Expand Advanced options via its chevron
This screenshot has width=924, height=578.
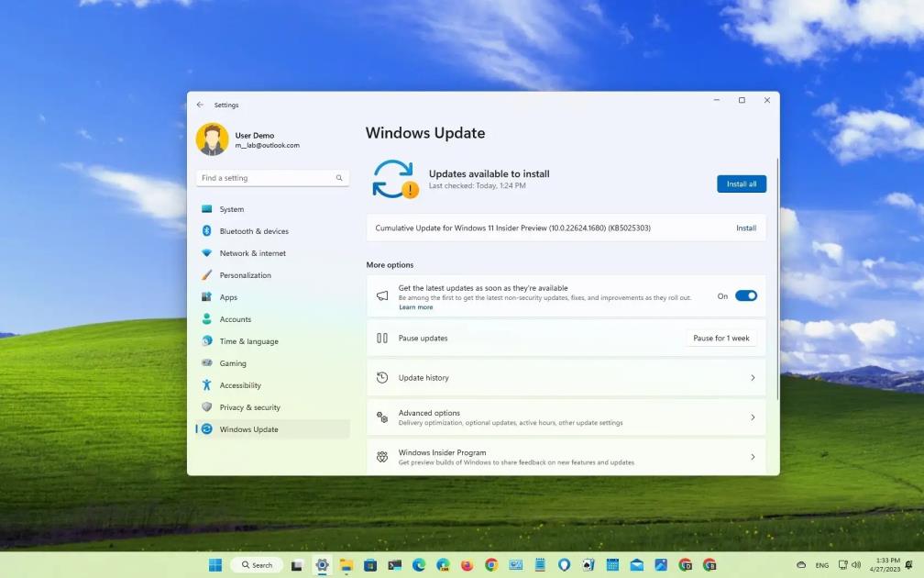point(753,417)
